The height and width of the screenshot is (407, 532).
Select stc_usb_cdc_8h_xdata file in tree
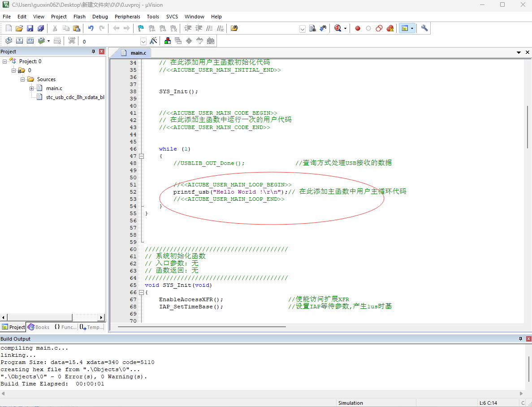pos(70,97)
